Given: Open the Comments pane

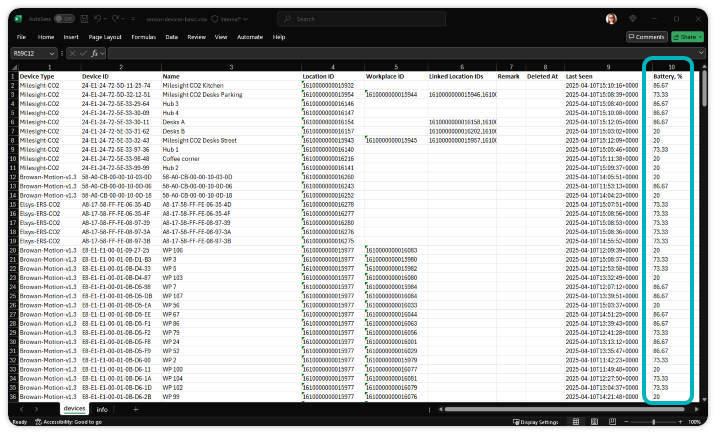Looking at the screenshot, I should pyautogui.click(x=647, y=37).
